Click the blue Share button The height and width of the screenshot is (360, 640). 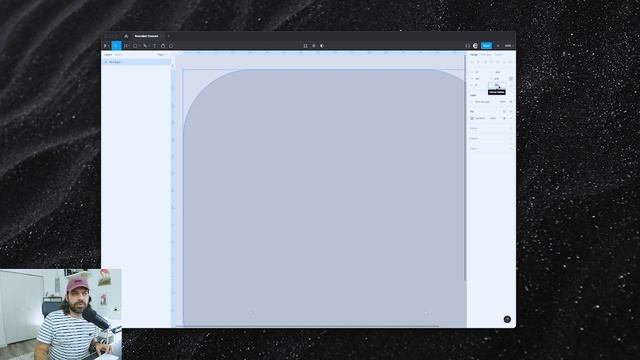tap(486, 46)
